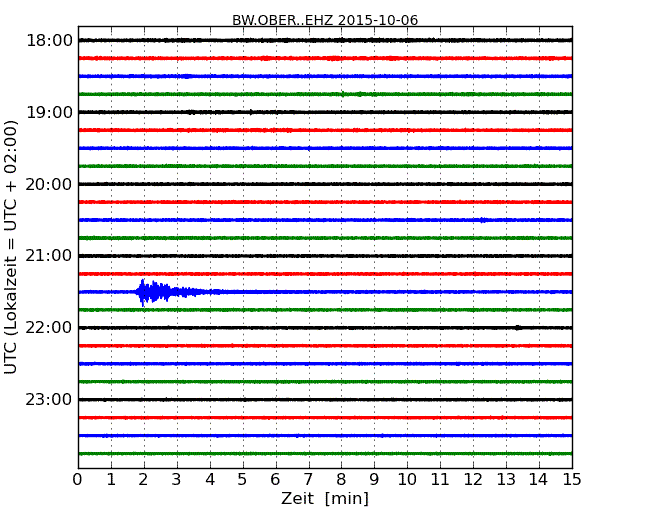Click the 18:00 time label

pos(49,41)
